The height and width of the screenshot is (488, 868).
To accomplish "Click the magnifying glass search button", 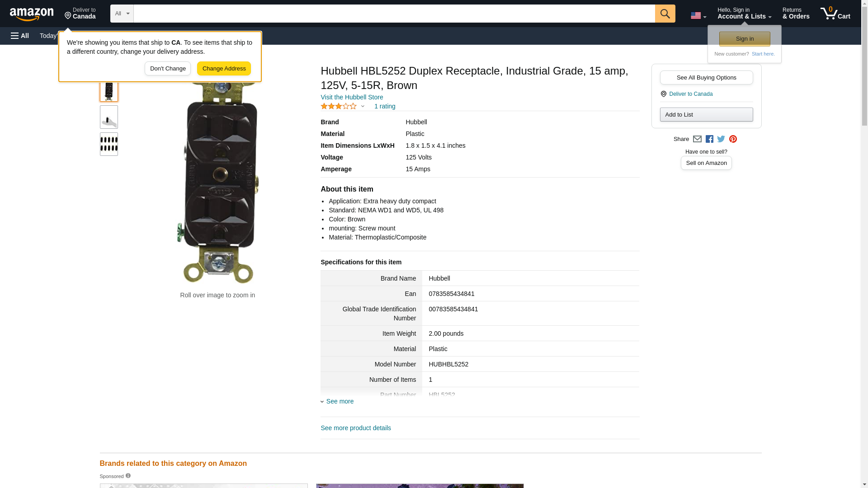I will (665, 14).
